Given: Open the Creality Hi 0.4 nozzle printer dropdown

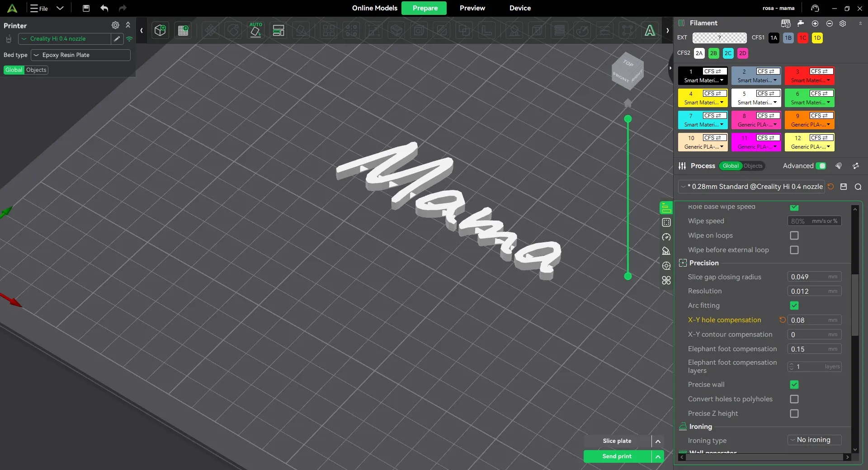Looking at the screenshot, I should coord(64,39).
